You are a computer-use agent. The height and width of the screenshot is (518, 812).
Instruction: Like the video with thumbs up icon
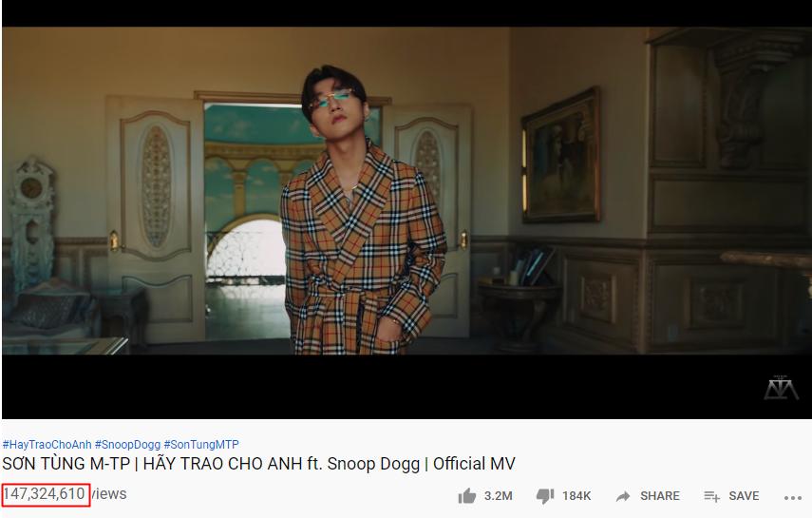click(466, 496)
